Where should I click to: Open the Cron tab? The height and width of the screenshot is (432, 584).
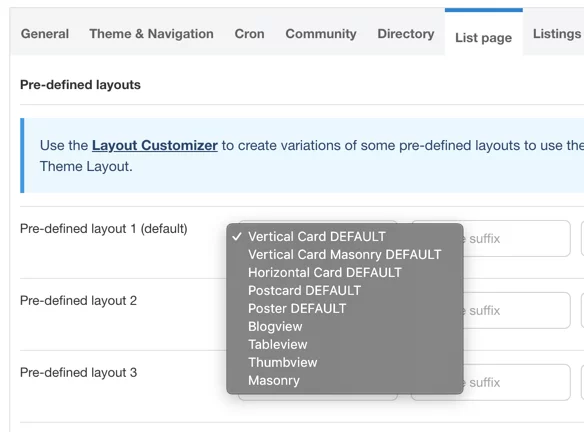pyautogui.click(x=249, y=34)
